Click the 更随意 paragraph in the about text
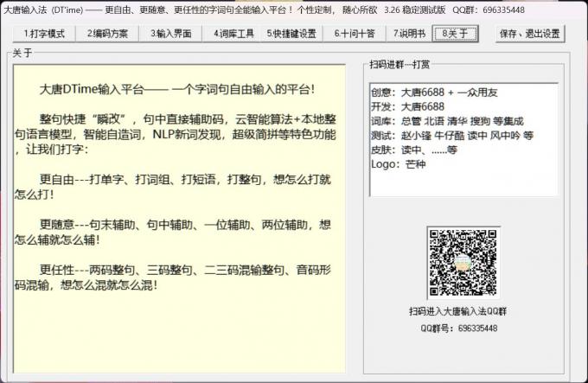The height and width of the screenshot is (383, 588). coord(173,233)
